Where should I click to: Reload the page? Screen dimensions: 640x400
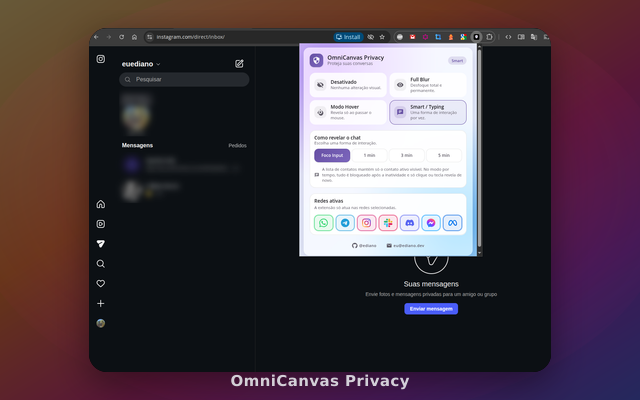(x=121, y=37)
